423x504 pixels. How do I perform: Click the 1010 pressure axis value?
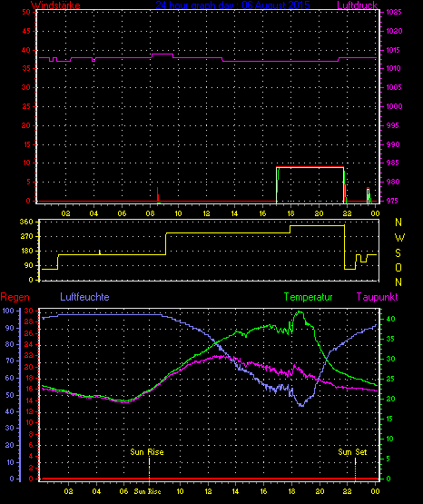(394, 68)
